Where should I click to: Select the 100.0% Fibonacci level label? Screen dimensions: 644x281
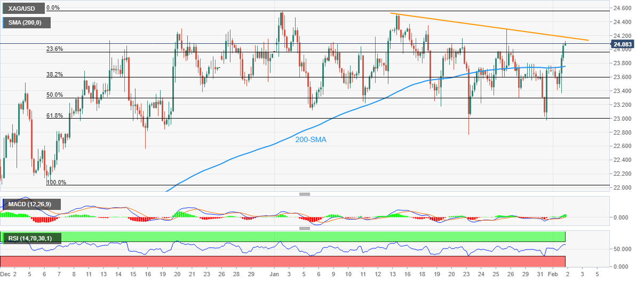pyautogui.click(x=57, y=182)
